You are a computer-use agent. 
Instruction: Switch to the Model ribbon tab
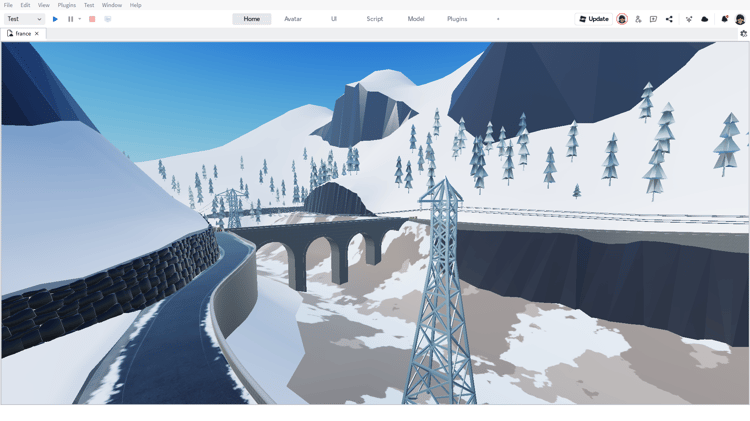point(416,19)
